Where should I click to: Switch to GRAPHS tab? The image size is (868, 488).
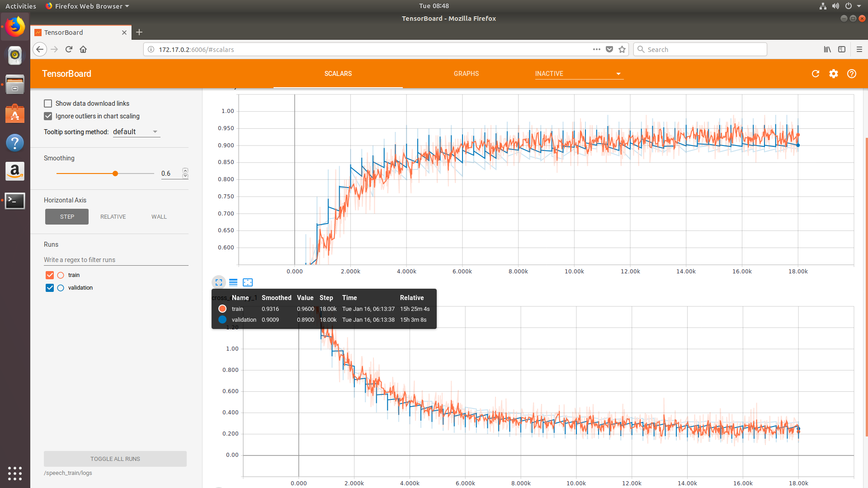pyautogui.click(x=466, y=74)
